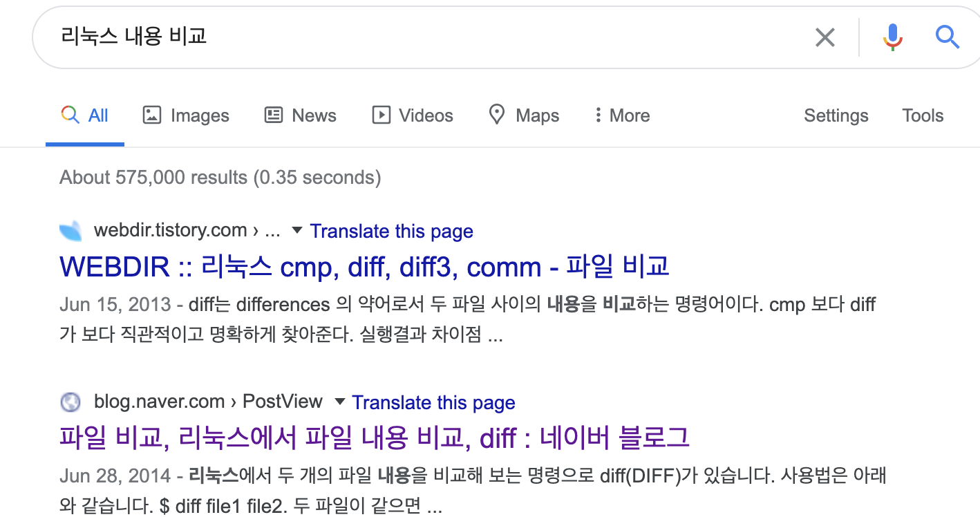
Task: Switch to the Images tab
Action: coord(186,115)
